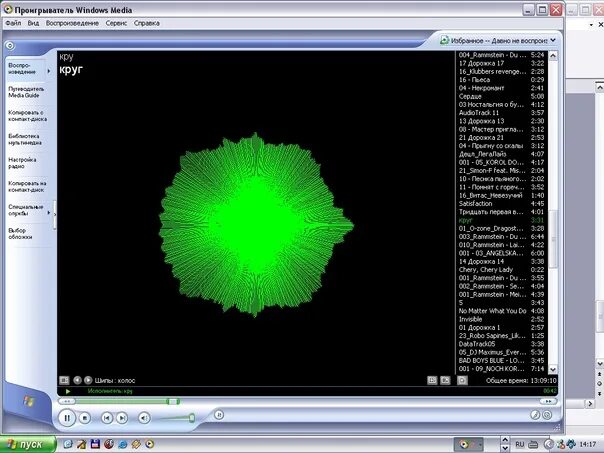
Task: Toggle the playlist pane button near Общее время
Action: coord(462,381)
